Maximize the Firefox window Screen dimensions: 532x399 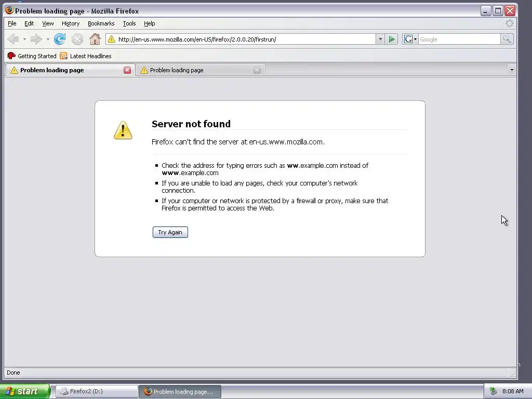(x=498, y=11)
